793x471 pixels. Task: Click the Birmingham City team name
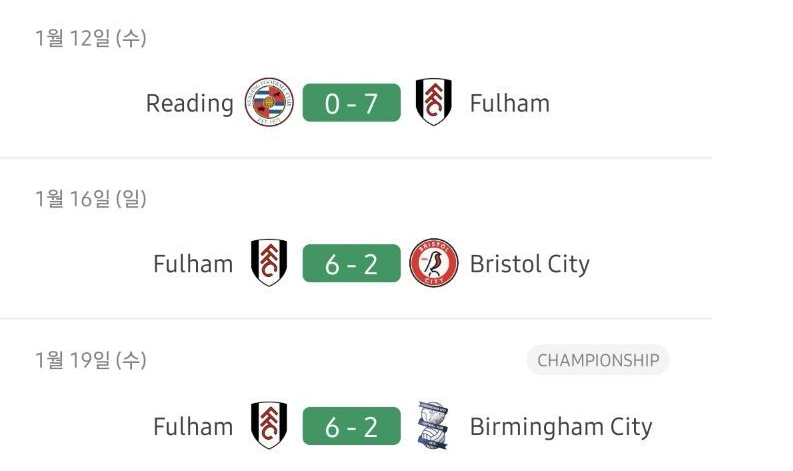pyautogui.click(x=560, y=427)
